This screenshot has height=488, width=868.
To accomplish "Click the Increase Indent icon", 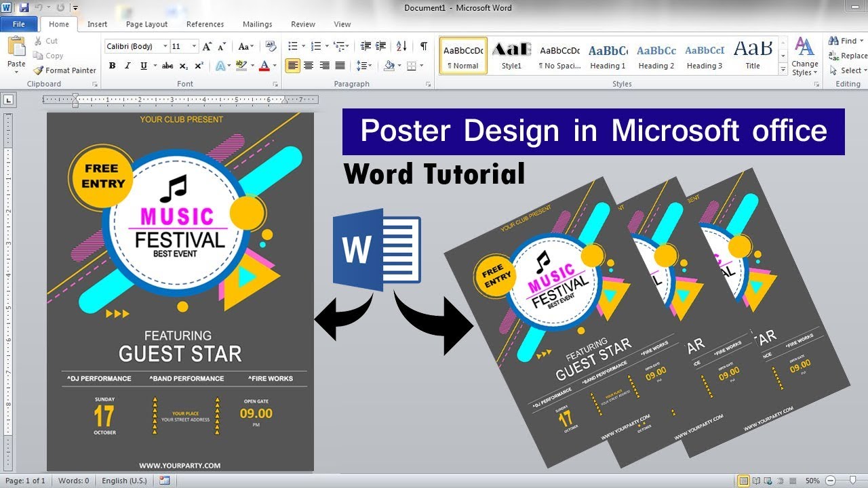I will [382, 46].
